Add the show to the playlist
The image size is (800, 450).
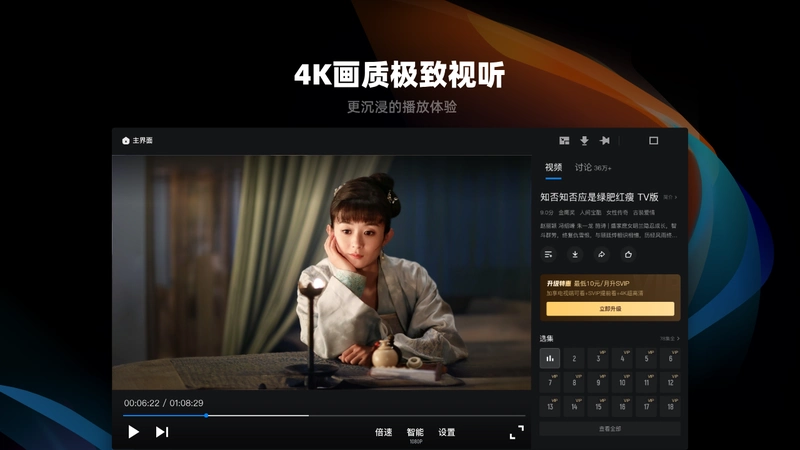548,254
